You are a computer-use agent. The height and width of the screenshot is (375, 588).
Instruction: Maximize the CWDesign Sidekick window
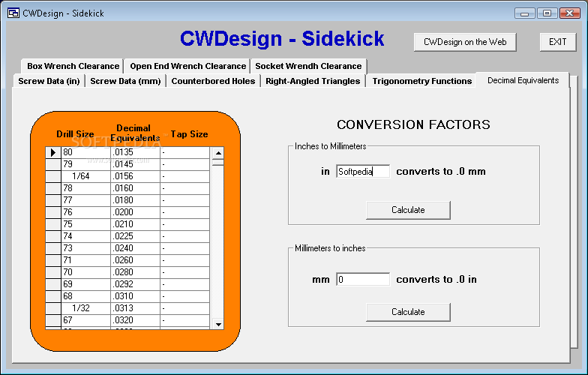(x=547, y=13)
